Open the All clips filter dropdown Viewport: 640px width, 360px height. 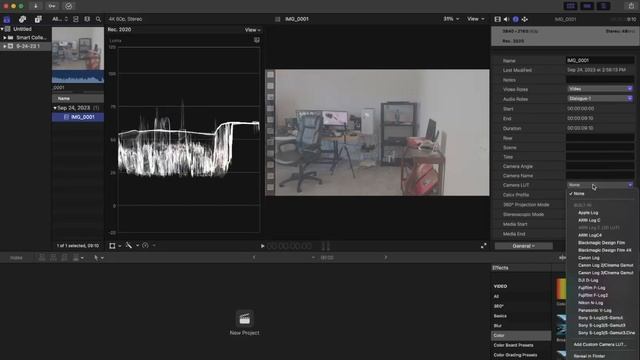tap(60, 19)
